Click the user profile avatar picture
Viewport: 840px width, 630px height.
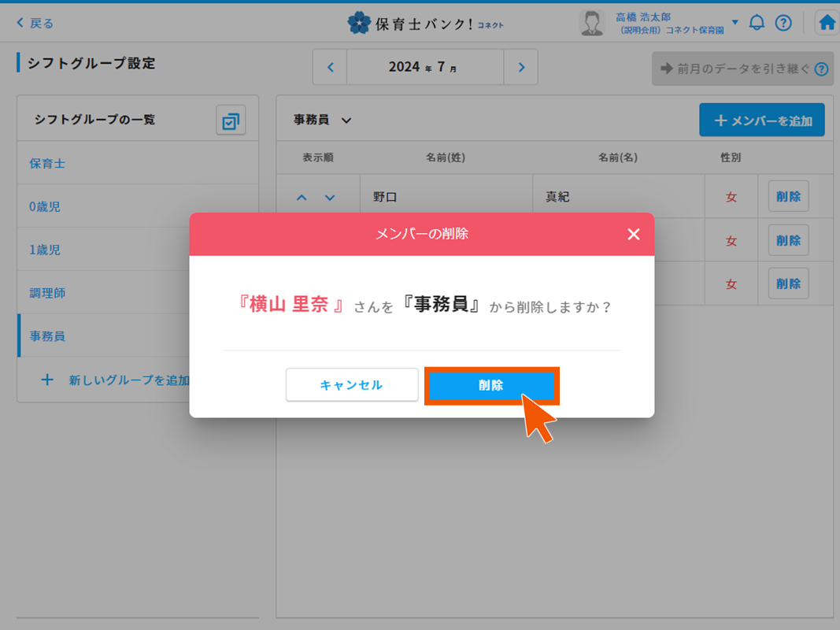pos(592,22)
